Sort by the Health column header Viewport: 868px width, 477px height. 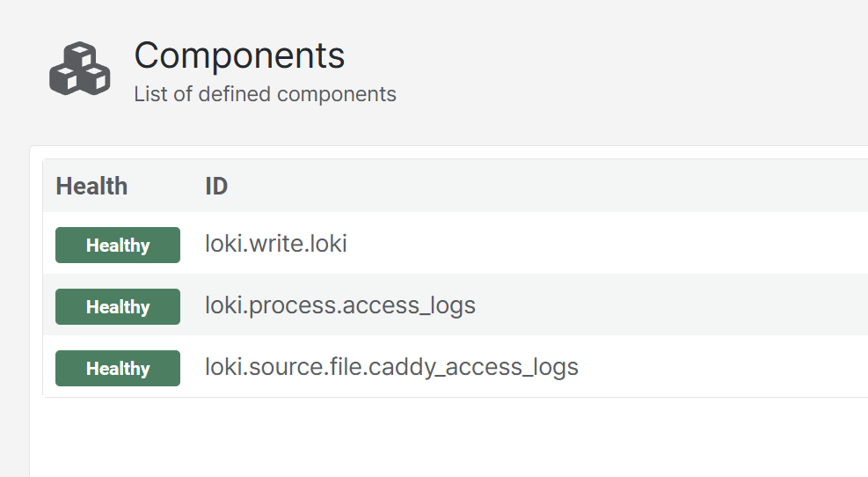click(91, 187)
